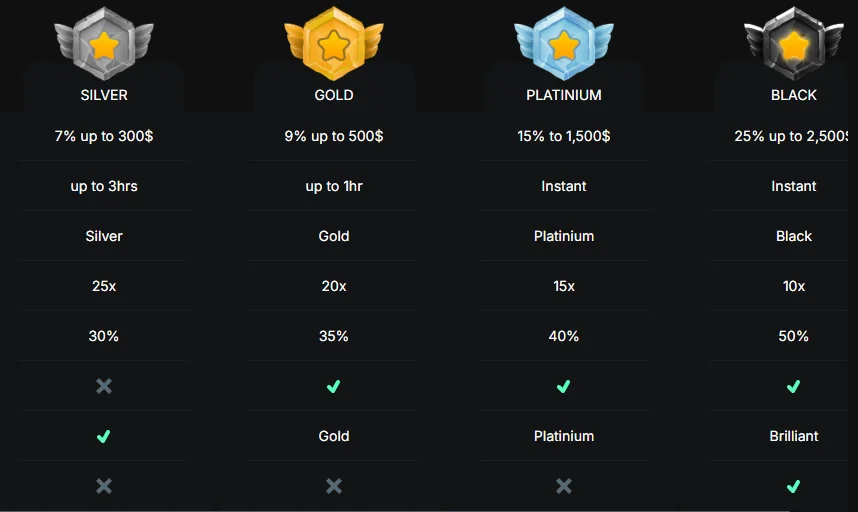This screenshot has height=512, width=858.
Task: Select the GOLD tier heading
Action: pyautogui.click(x=334, y=95)
